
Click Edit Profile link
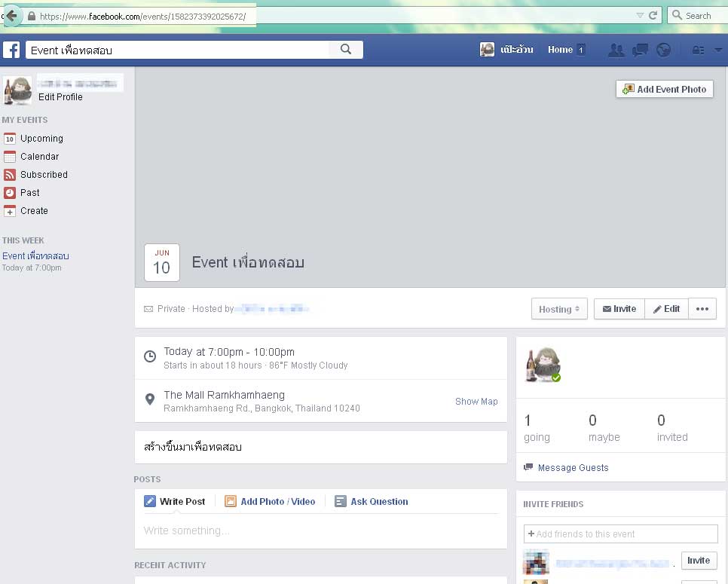click(x=60, y=97)
